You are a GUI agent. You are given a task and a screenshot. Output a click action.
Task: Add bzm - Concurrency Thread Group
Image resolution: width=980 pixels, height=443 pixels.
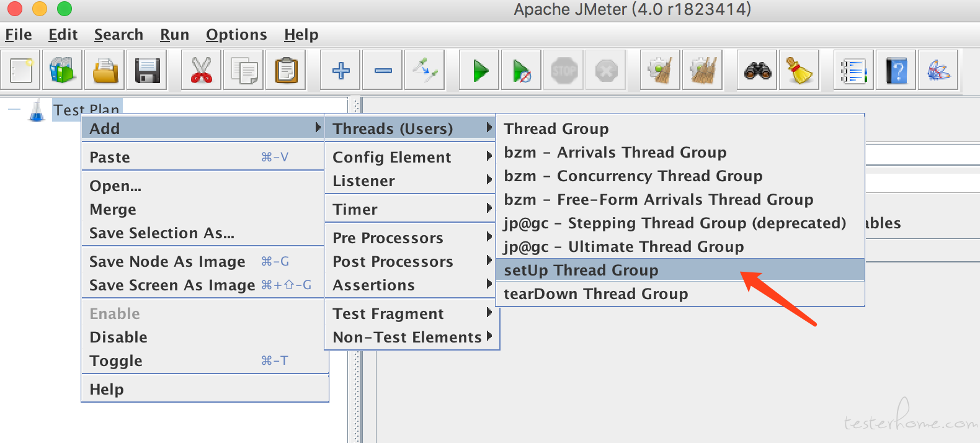point(680,176)
